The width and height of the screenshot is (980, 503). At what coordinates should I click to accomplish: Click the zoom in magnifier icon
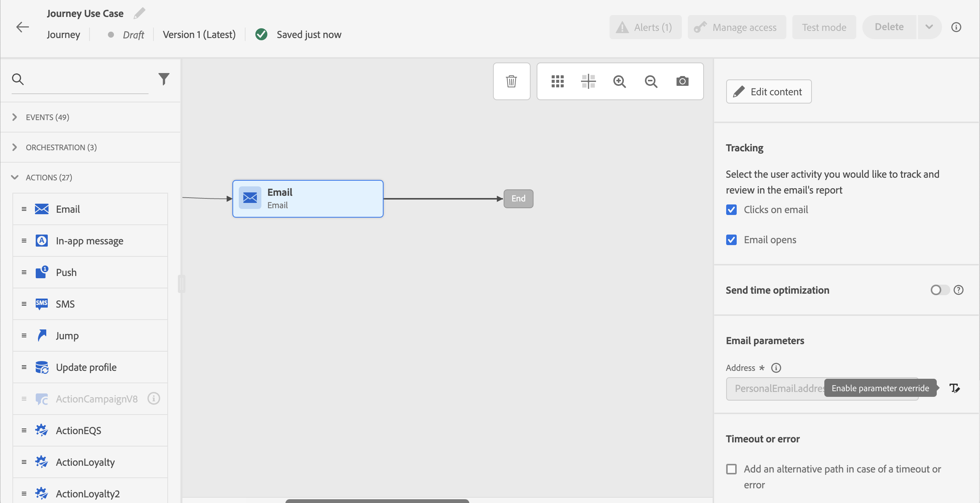click(619, 81)
